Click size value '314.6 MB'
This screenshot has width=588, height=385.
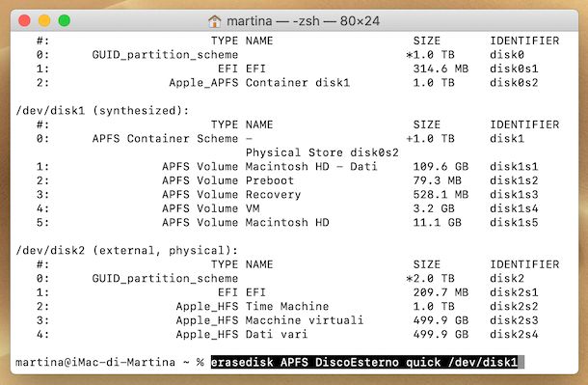click(x=441, y=69)
